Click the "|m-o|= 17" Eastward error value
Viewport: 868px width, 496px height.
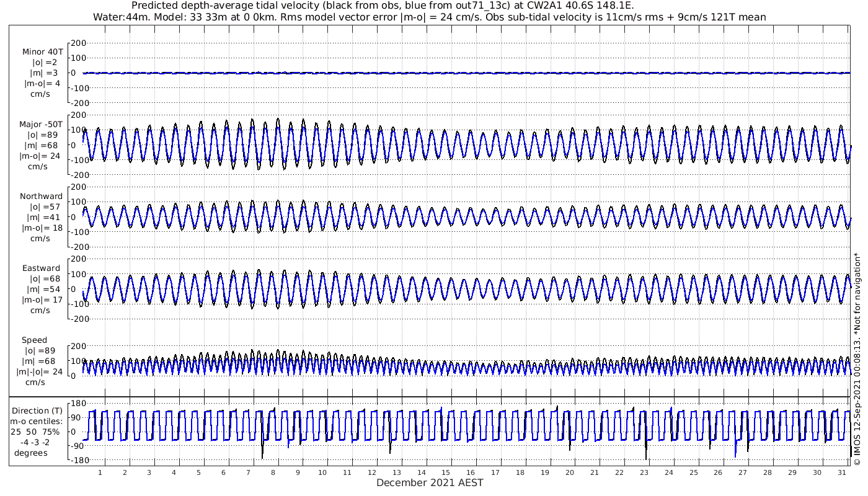(42, 300)
